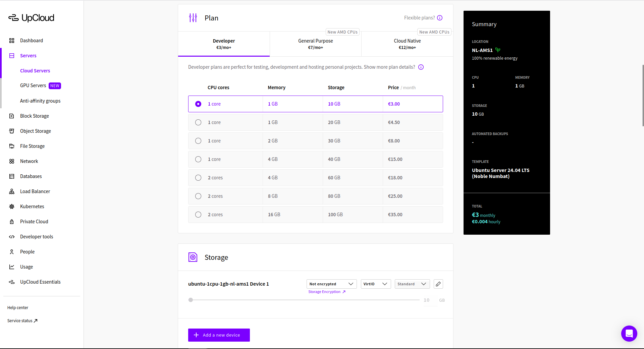
Task: Click the Databases sidebar icon
Action: coord(12,176)
